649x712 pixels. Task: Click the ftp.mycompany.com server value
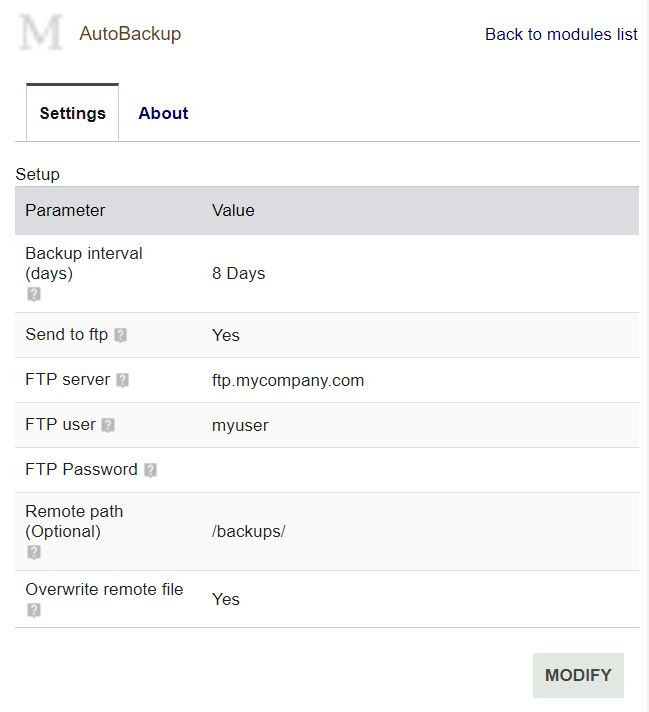click(x=288, y=380)
